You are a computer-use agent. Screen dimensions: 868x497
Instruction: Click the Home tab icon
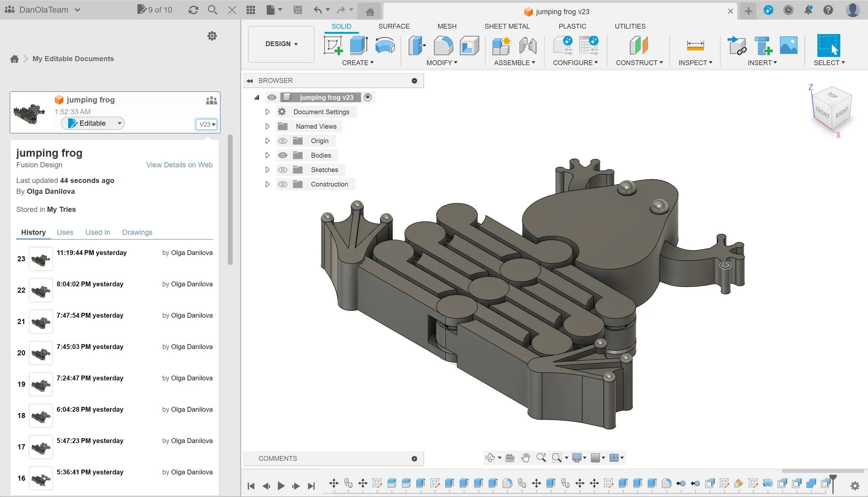click(370, 12)
